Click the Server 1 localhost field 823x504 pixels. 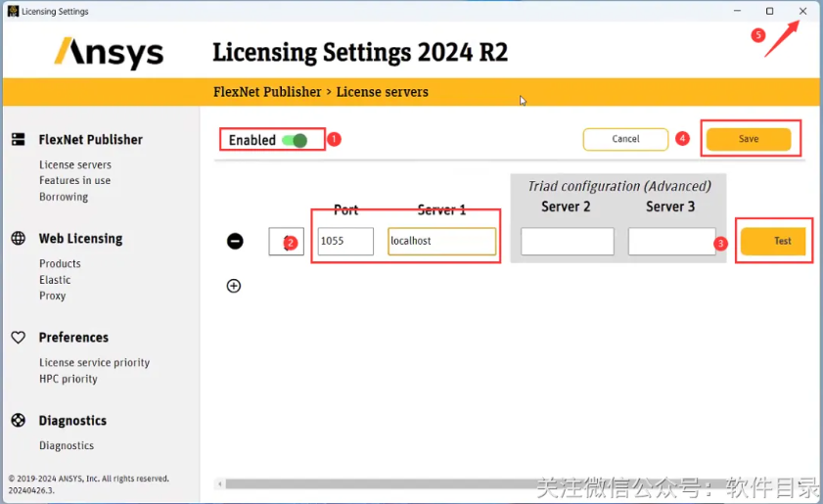(x=441, y=241)
